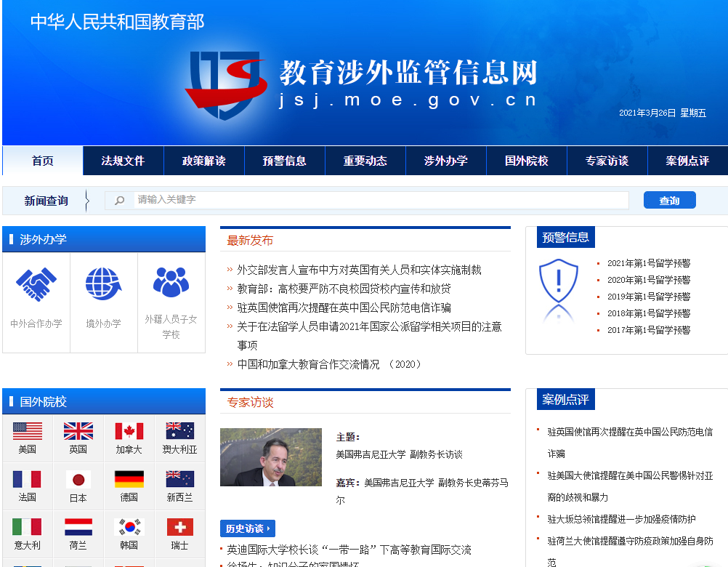The image size is (728, 567).
Task: Open 美国弗吉尼亚大学 副教务长访谈 topic
Action: (400, 454)
